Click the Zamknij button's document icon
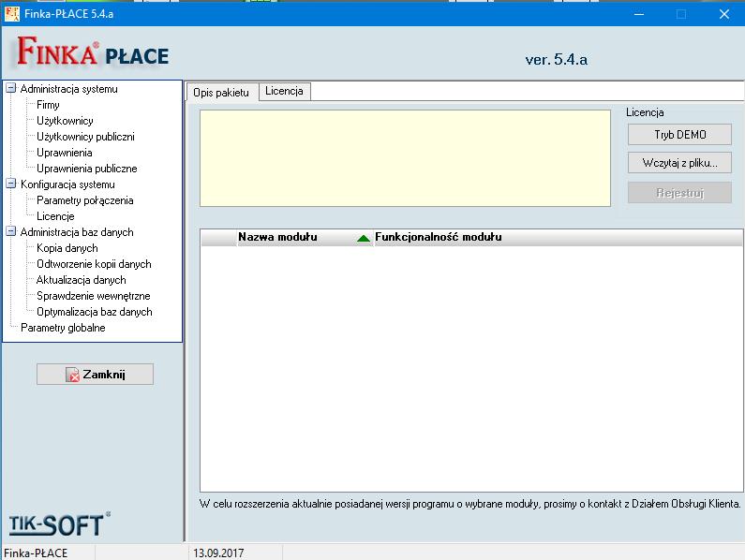 (72, 375)
